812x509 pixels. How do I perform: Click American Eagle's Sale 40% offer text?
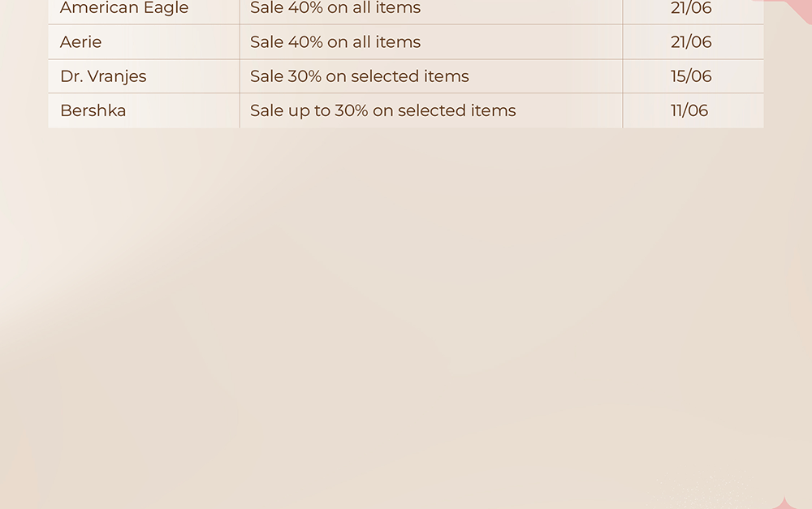tap(335, 8)
